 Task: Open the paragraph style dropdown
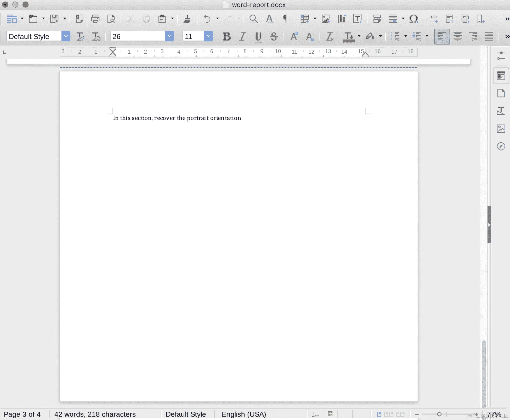[66, 36]
